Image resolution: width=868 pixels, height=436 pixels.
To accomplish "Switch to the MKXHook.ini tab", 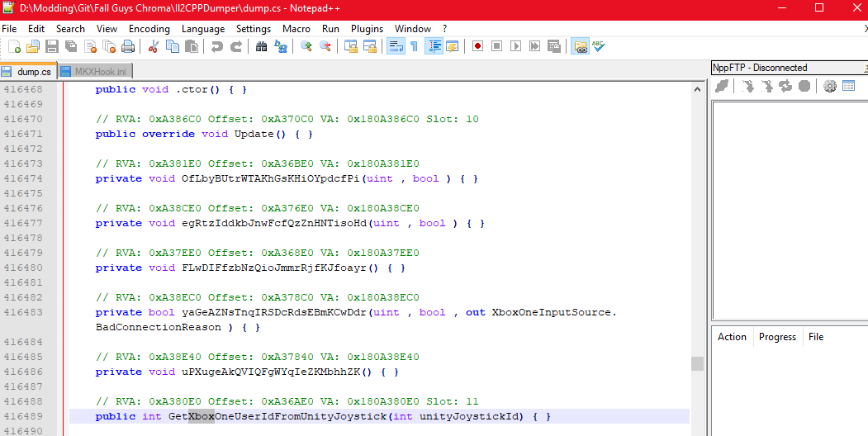I will pos(95,71).
